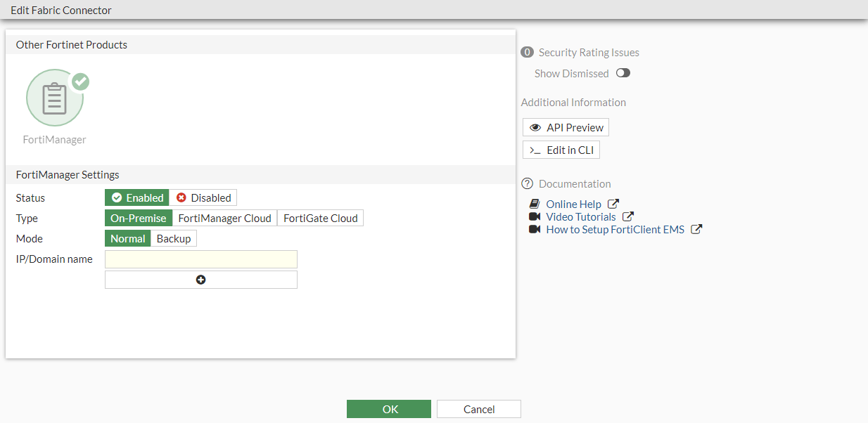Confirm with the OK button

(389, 409)
